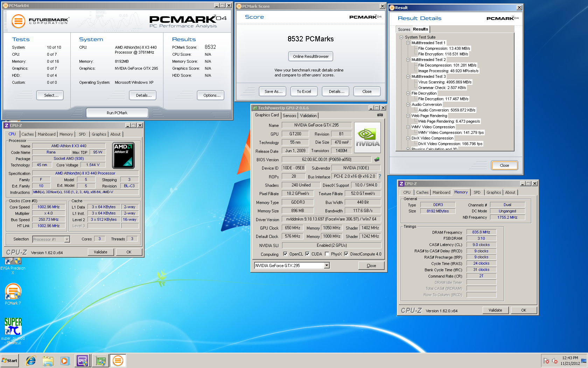Screen dimensions: 588x368
Task: Click the AMD Athlon II logo in CPU-Z
Action: coord(123,156)
